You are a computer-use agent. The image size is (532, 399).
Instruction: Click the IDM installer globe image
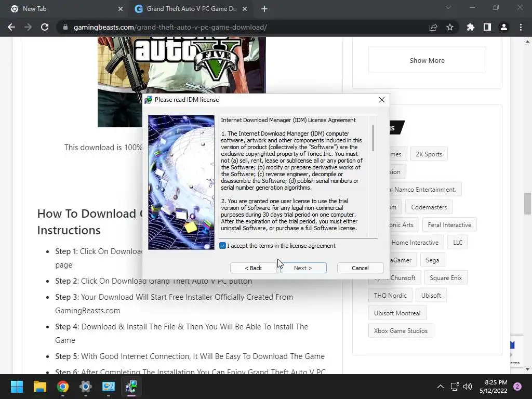pyautogui.click(x=181, y=182)
